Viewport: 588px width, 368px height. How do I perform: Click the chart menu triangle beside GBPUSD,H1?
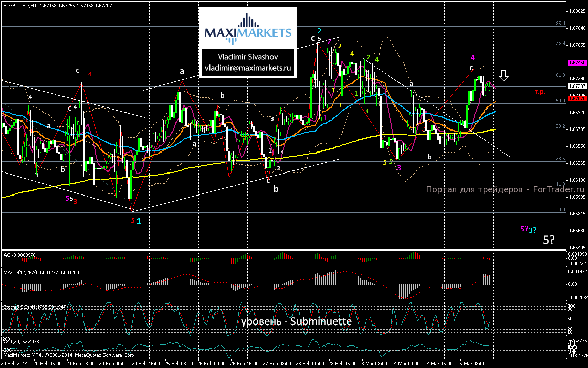[4, 4]
